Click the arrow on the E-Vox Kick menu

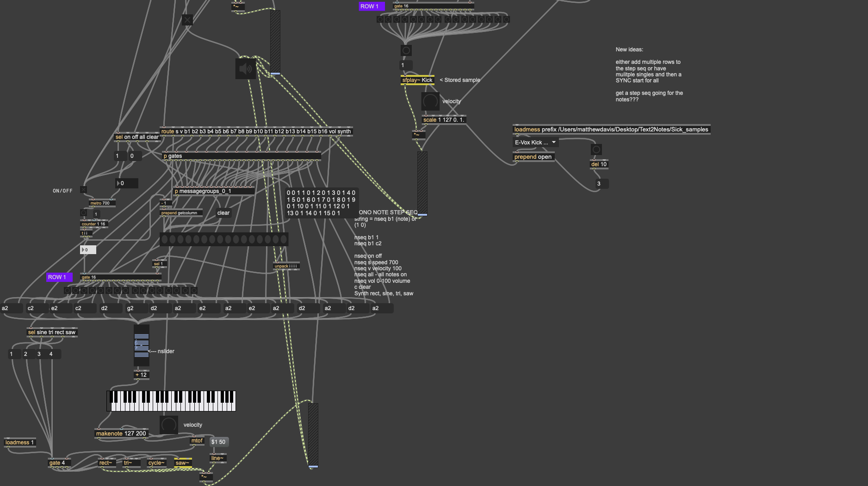point(553,143)
